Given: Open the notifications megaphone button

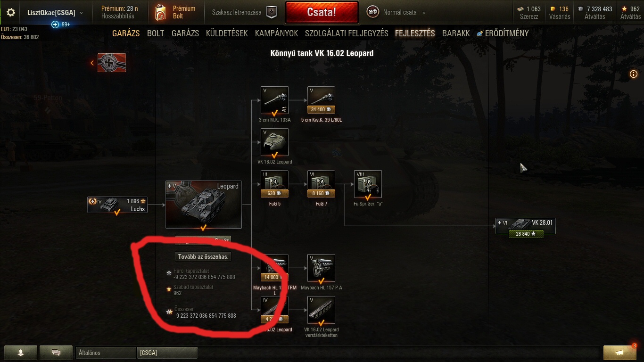Looking at the screenshot, I should tap(619, 353).
